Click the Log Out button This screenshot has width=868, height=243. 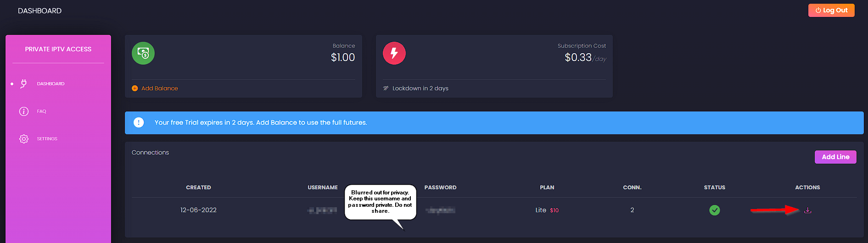[831, 10]
